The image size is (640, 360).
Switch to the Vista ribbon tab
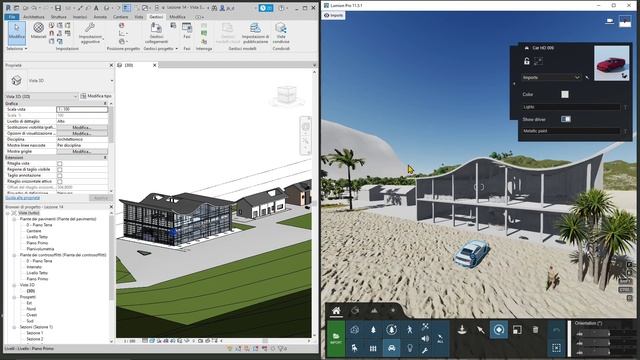139,17
